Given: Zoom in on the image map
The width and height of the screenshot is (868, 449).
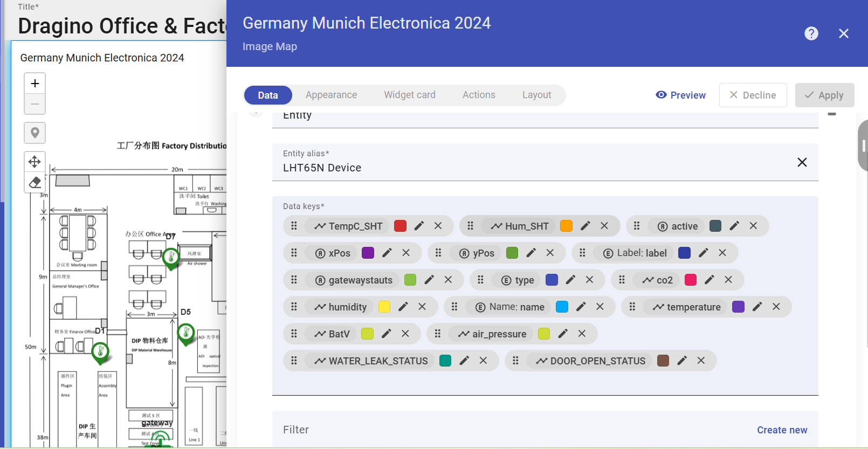Looking at the screenshot, I should (35, 84).
